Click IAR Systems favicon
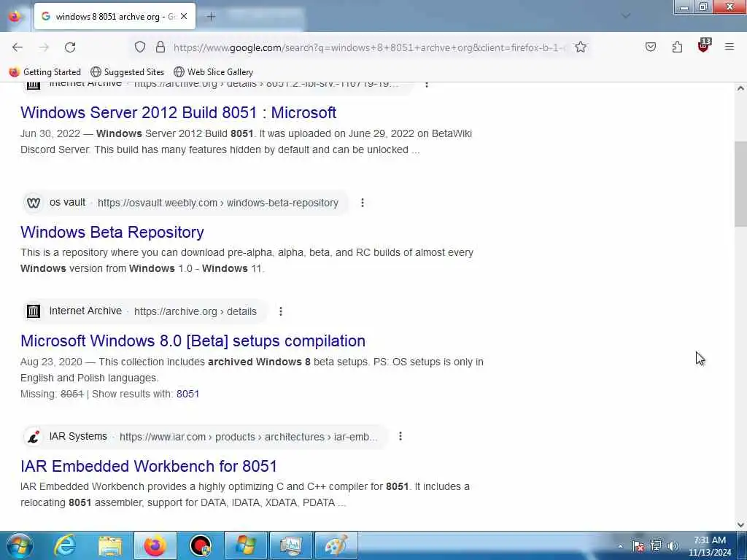 pyautogui.click(x=34, y=436)
